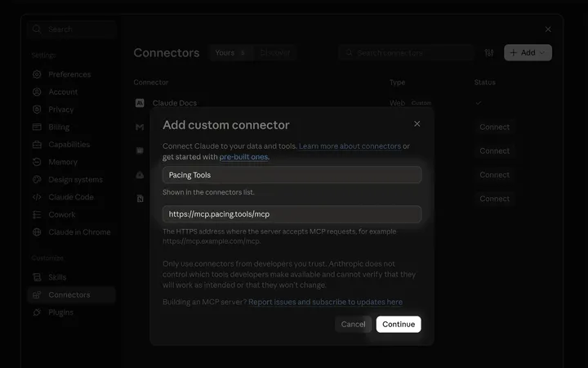This screenshot has width=588, height=368.
Task: Expand the Add button dropdown arrow
Action: 542,52
